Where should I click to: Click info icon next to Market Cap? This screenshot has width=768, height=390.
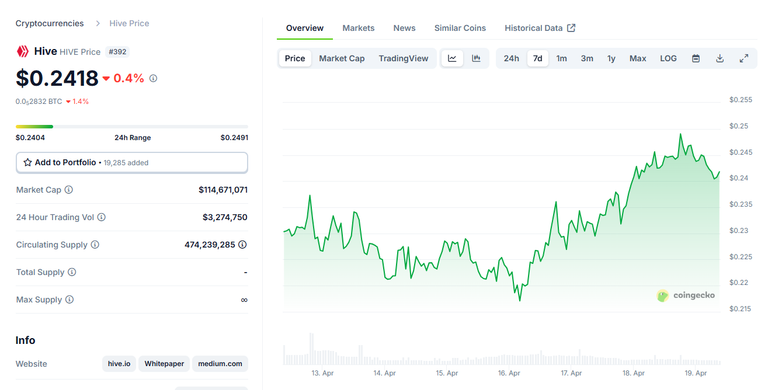[x=69, y=190]
